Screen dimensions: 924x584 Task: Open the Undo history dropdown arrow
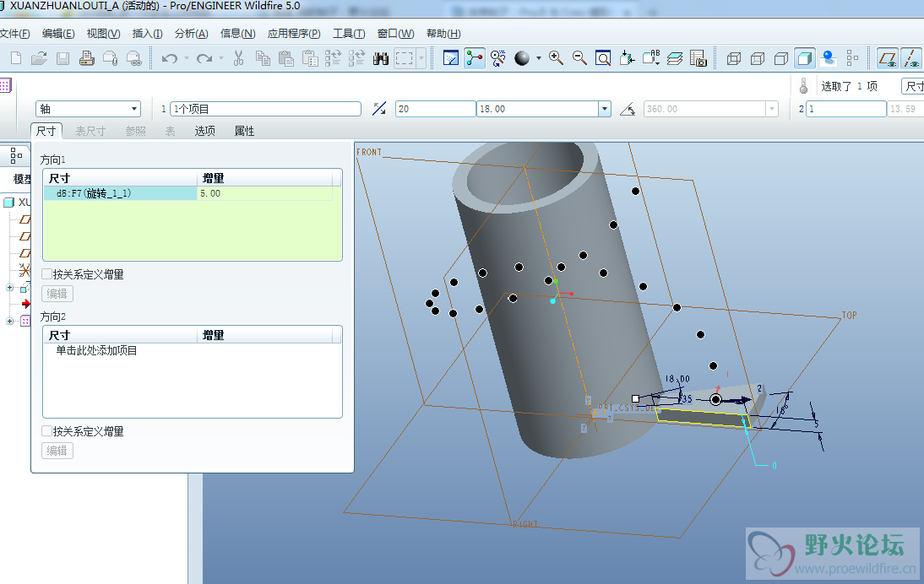(x=186, y=58)
